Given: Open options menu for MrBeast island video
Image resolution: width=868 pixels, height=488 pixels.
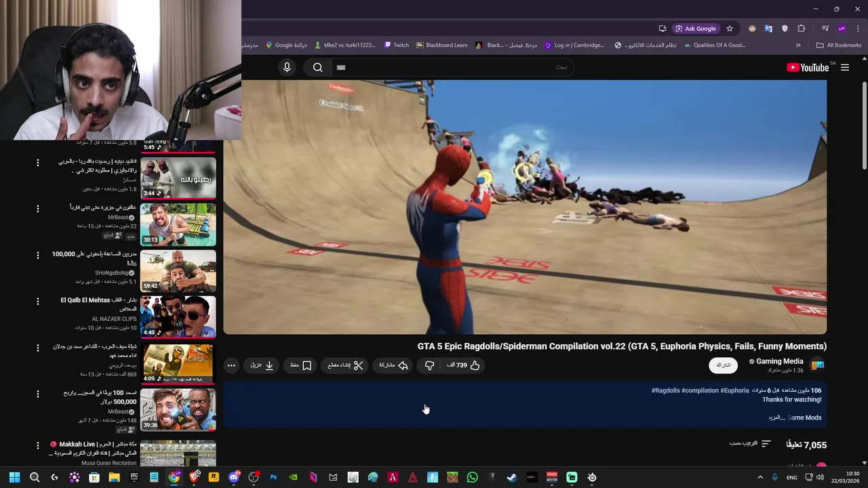Looking at the screenshot, I should point(38,209).
